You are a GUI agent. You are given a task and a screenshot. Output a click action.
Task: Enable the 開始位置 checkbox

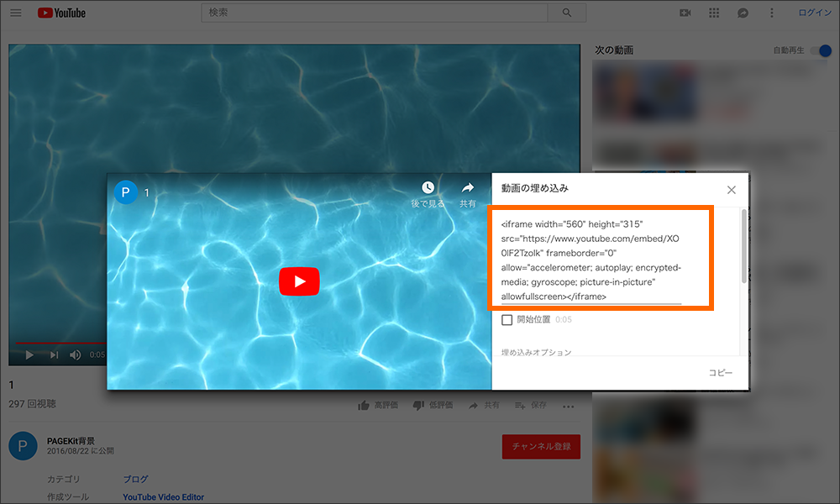(507, 320)
